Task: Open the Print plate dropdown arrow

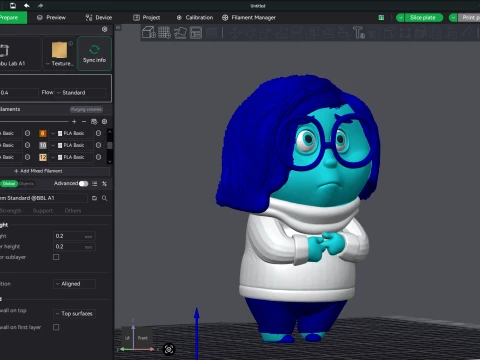Action: pos(453,18)
